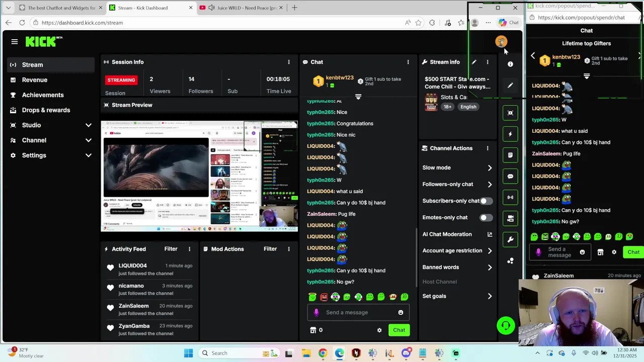Go to previous gifter in popout chat
The image size is (644, 362).
point(533,56)
